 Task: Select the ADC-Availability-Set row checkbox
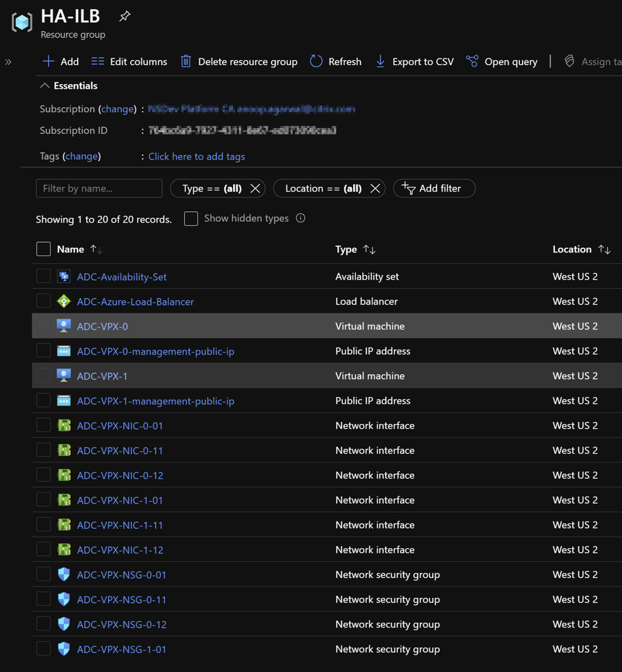click(x=44, y=276)
